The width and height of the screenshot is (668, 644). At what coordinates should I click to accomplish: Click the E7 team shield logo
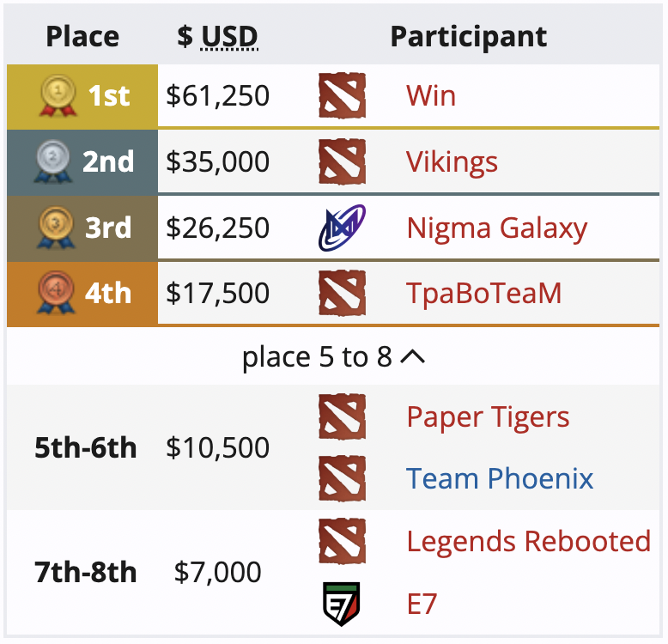pyautogui.click(x=342, y=604)
